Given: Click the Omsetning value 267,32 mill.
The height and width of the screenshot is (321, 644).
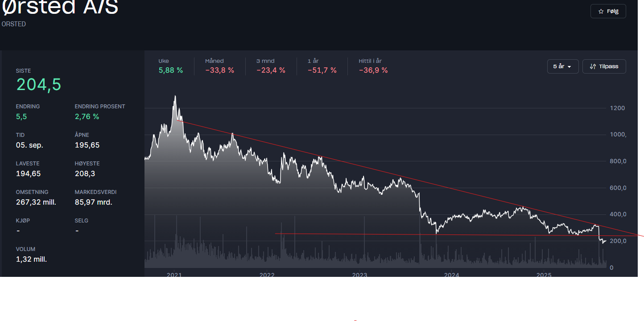Looking at the screenshot, I should (x=36, y=202).
